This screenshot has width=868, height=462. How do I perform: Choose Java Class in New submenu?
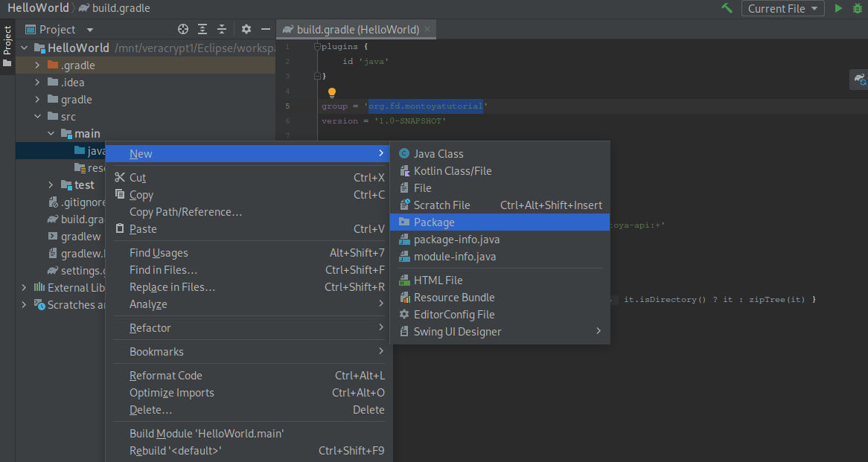[x=438, y=154]
